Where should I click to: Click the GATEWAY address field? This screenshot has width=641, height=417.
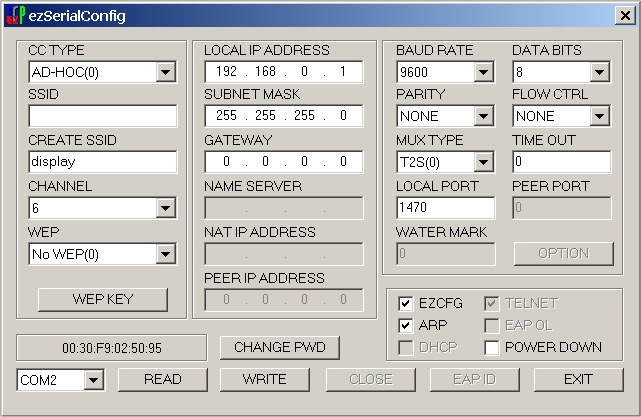point(284,162)
